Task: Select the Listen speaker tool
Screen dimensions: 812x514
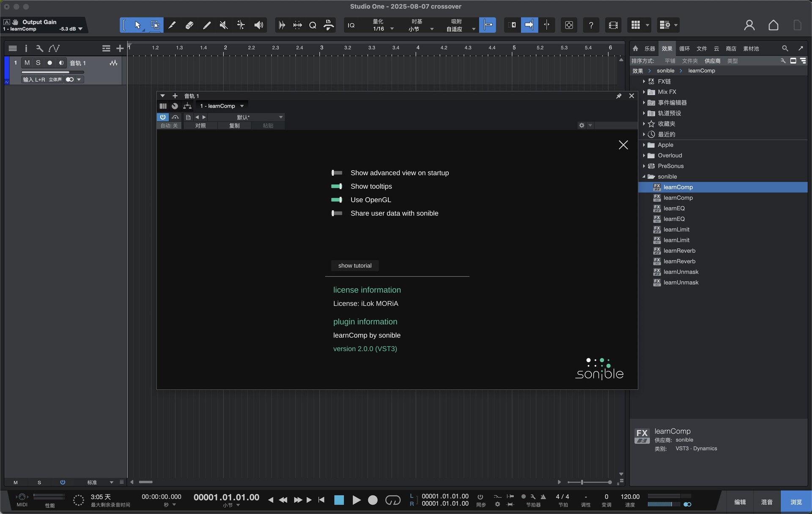Action: [x=258, y=25]
